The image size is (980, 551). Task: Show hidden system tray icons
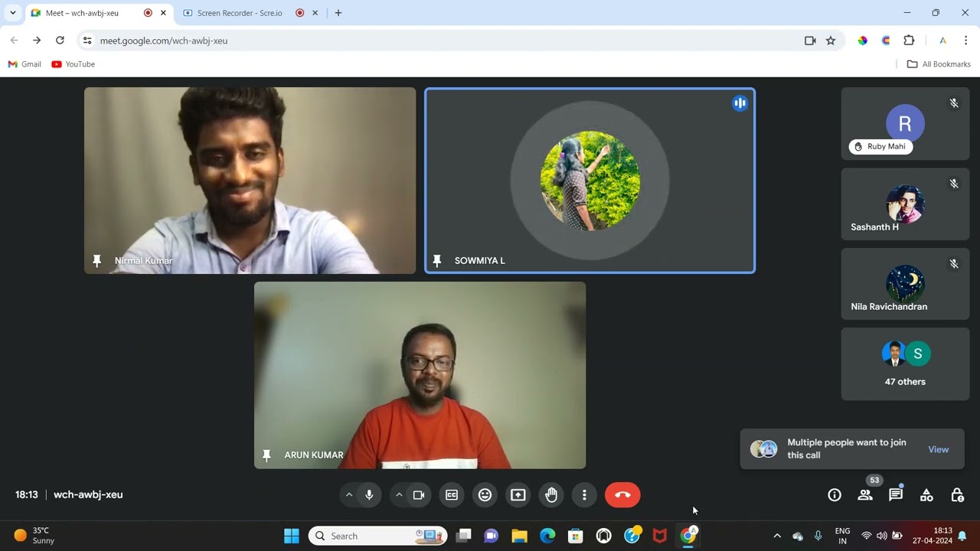tap(777, 536)
